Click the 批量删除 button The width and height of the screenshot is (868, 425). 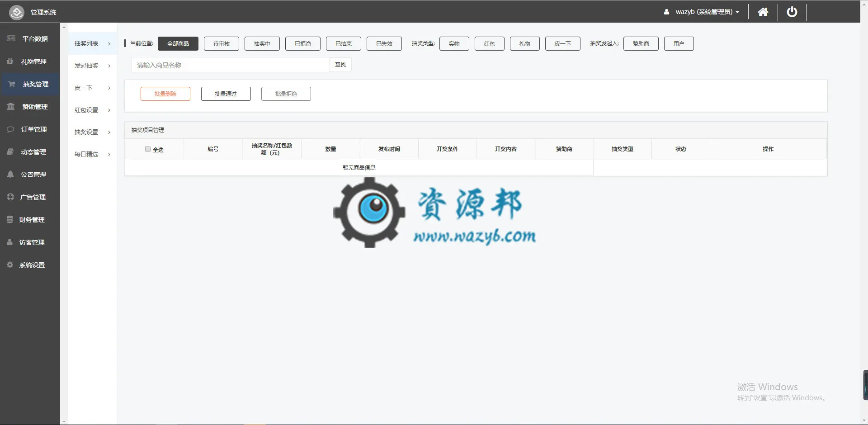point(165,94)
